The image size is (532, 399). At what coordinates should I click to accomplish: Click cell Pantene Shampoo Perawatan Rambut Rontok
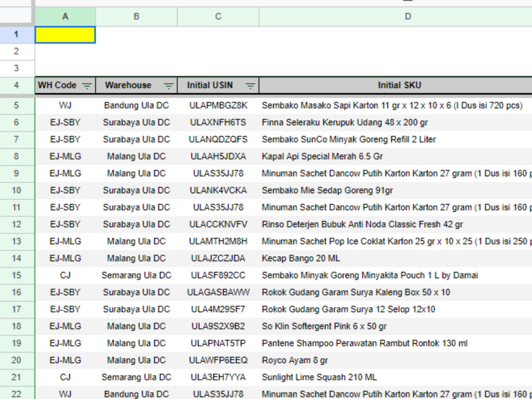click(396, 343)
